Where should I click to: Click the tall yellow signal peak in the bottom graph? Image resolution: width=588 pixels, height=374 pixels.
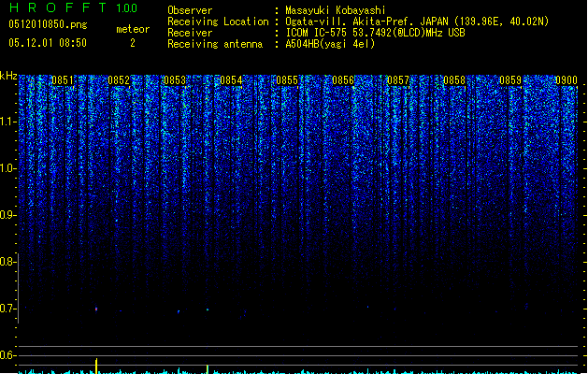[96, 366]
